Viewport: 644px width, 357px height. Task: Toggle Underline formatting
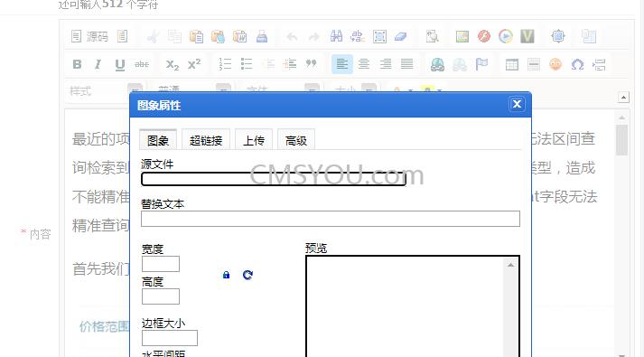119,64
